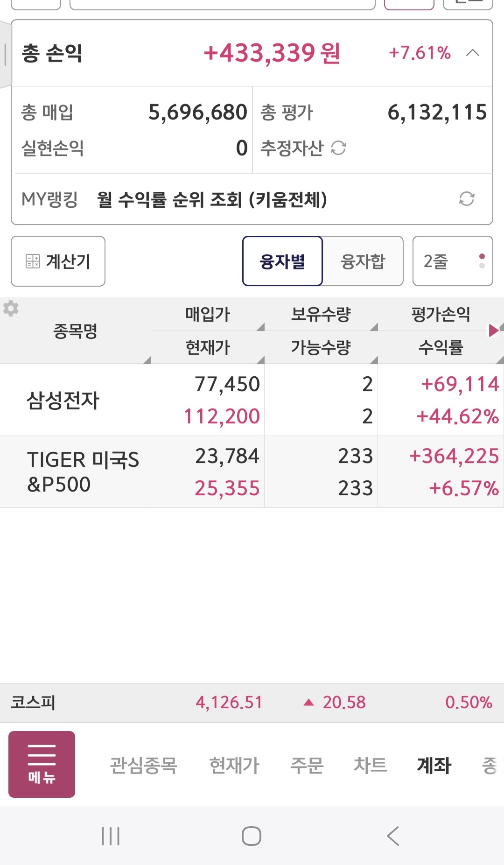Select the 융자별 view option

(282, 261)
